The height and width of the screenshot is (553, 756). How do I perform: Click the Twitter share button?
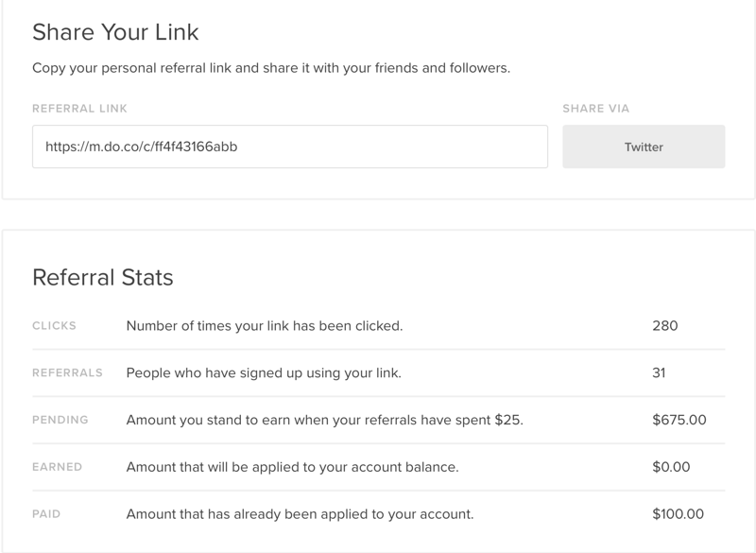coord(644,147)
